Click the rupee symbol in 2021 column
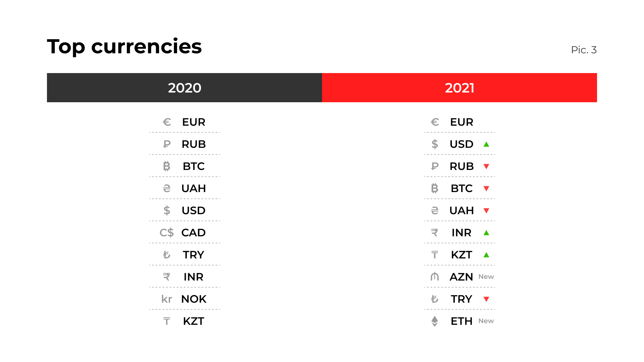 coord(435,233)
